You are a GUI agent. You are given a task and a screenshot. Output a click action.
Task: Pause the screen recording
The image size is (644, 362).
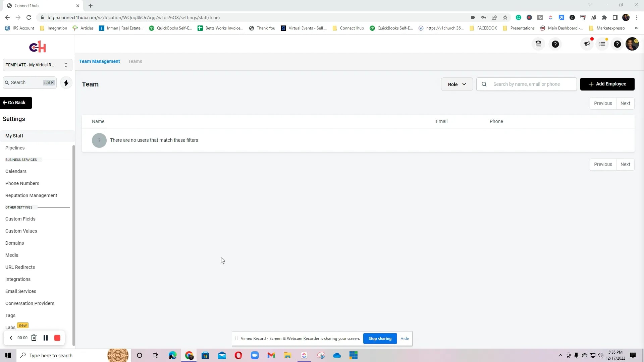point(46,338)
